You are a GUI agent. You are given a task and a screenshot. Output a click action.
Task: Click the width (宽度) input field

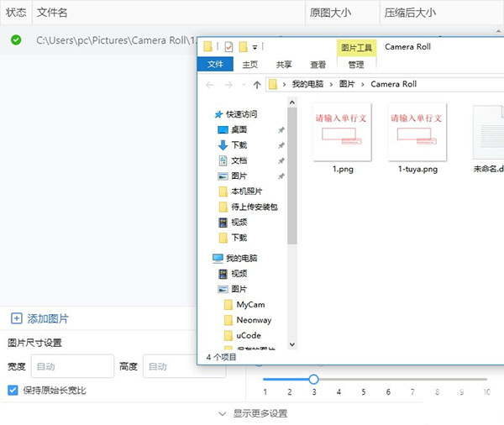[72, 366]
